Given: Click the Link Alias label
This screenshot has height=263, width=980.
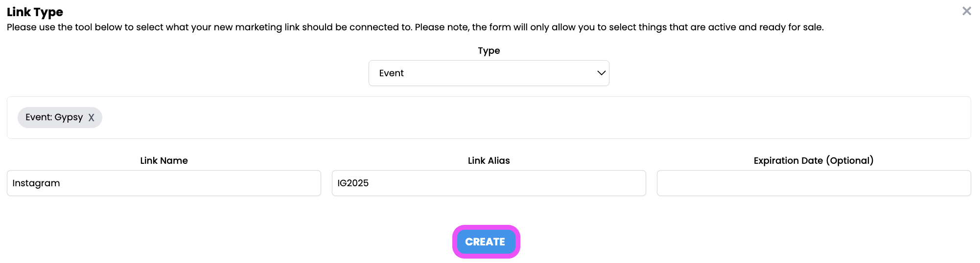Looking at the screenshot, I should tap(489, 160).
